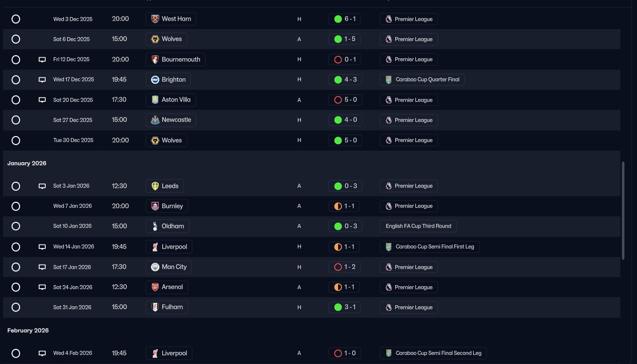Click the January 2026 month header
This screenshot has height=364, width=637.
pyautogui.click(x=27, y=164)
